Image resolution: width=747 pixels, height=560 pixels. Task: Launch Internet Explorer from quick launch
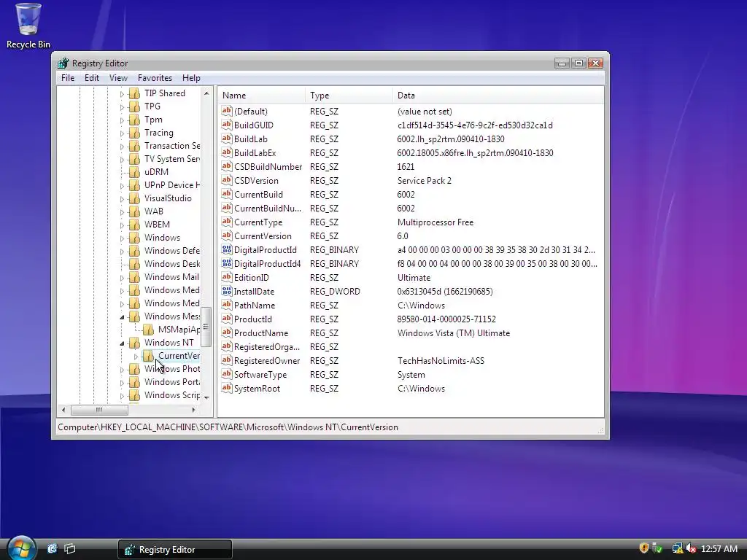[x=53, y=548]
